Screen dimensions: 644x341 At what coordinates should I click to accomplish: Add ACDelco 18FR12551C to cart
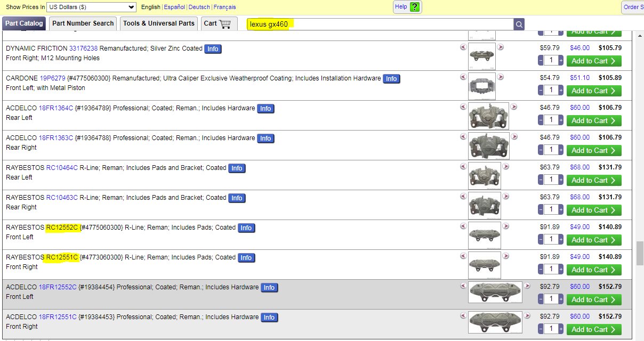point(594,329)
